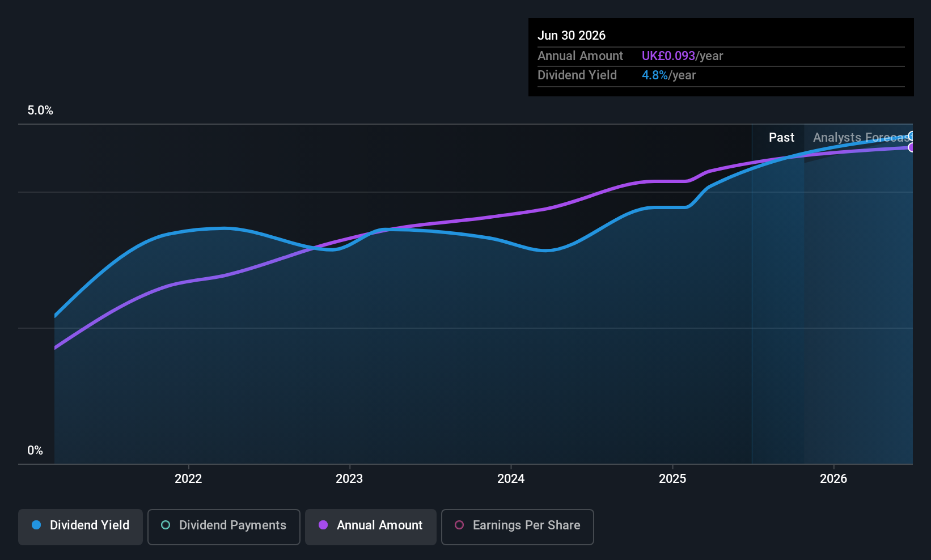Screen dimensions: 931x560
Task: Click the Past region label
Action: pyautogui.click(x=781, y=137)
